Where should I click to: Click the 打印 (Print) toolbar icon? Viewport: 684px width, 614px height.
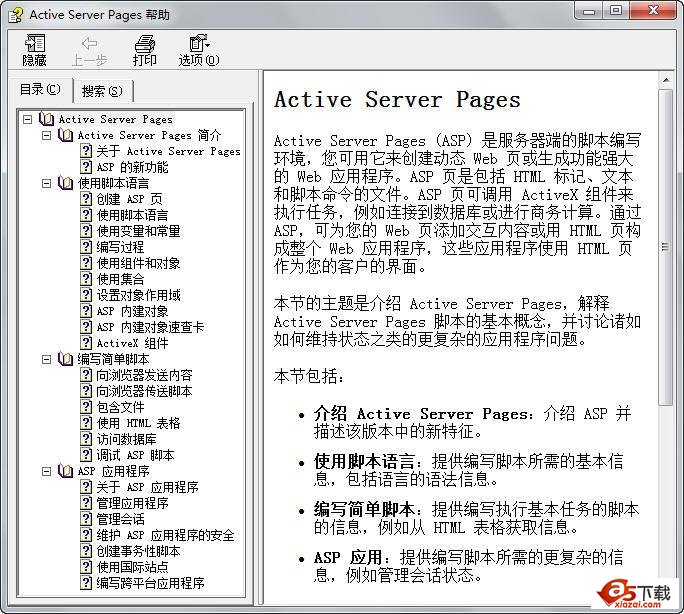point(145,43)
